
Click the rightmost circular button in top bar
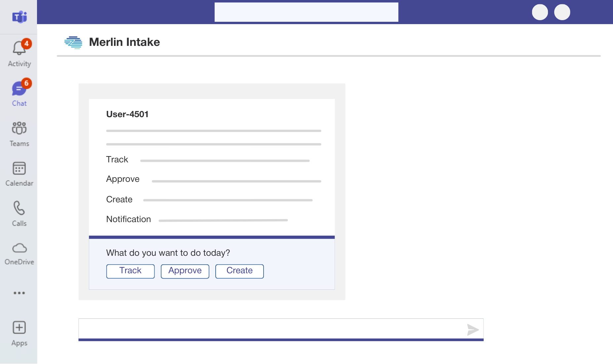tap(562, 12)
